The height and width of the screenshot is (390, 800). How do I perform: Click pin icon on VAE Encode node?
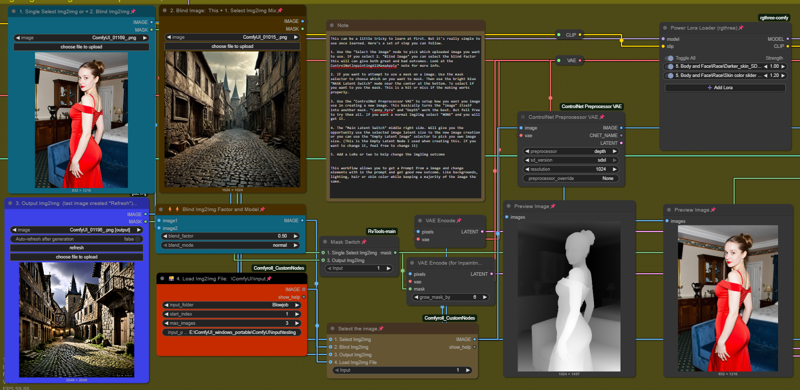tap(459, 221)
